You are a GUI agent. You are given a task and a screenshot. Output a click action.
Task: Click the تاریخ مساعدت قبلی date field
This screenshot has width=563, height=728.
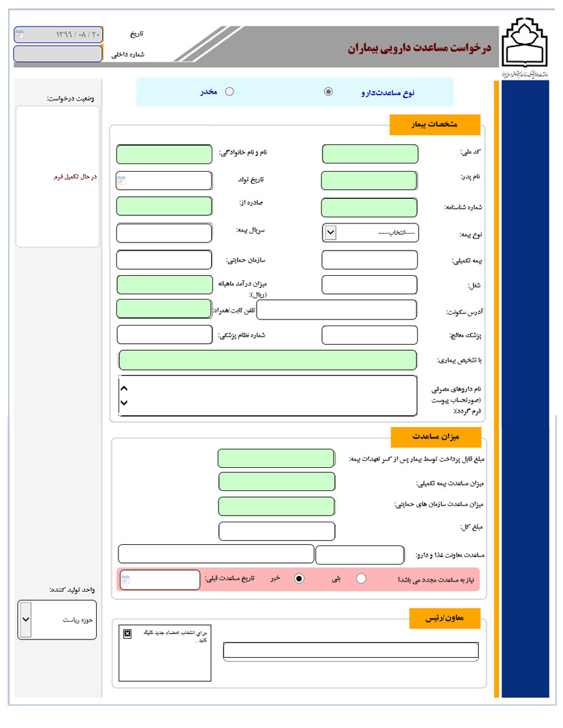click(x=159, y=580)
